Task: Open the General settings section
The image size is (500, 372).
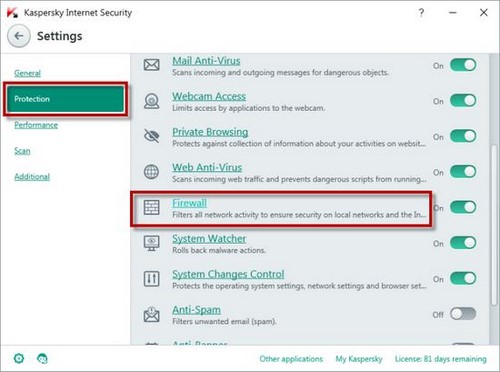Action: [27, 73]
